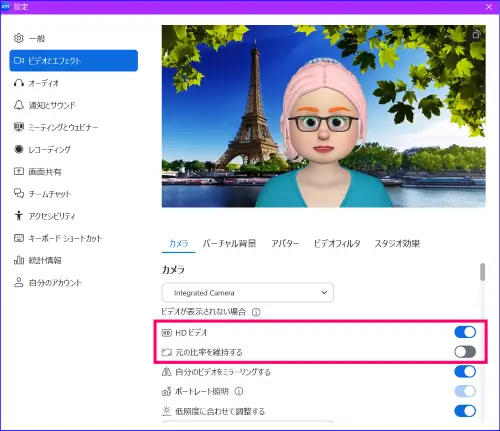
Task: Click the 統計情報 bar chart icon
Action: coord(19,260)
